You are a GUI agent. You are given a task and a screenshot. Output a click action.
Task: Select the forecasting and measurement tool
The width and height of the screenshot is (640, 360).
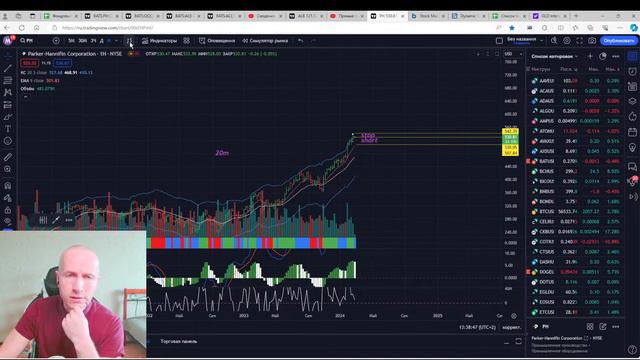tap(8, 105)
